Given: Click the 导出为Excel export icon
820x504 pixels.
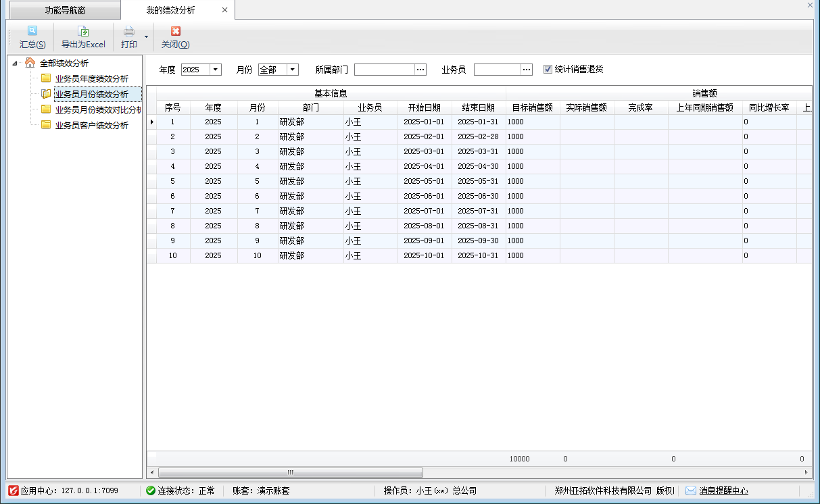Looking at the screenshot, I should click(83, 31).
